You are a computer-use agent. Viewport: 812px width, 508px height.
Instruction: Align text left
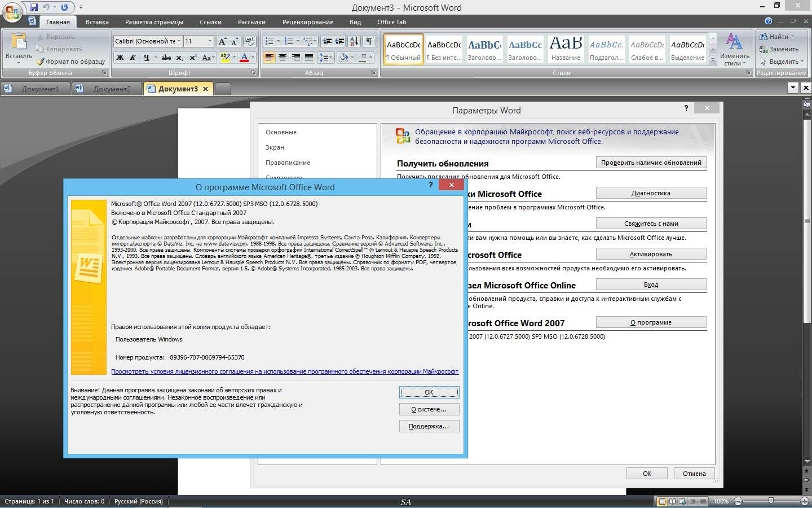[x=270, y=58]
